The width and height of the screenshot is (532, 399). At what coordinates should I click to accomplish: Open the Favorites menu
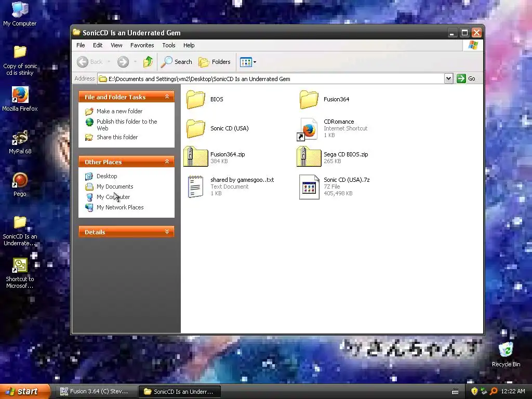tap(142, 45)
